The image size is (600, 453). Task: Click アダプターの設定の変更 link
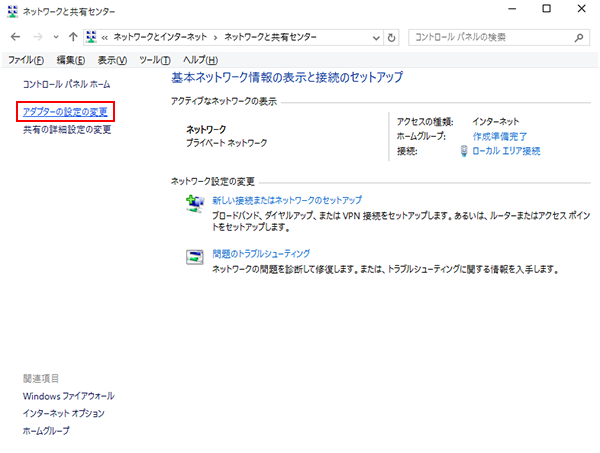tap(66, 111)
